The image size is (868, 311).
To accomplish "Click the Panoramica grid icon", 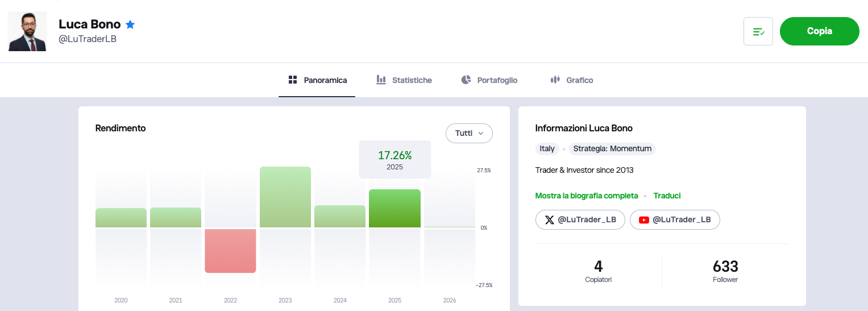I will (293, 80).
